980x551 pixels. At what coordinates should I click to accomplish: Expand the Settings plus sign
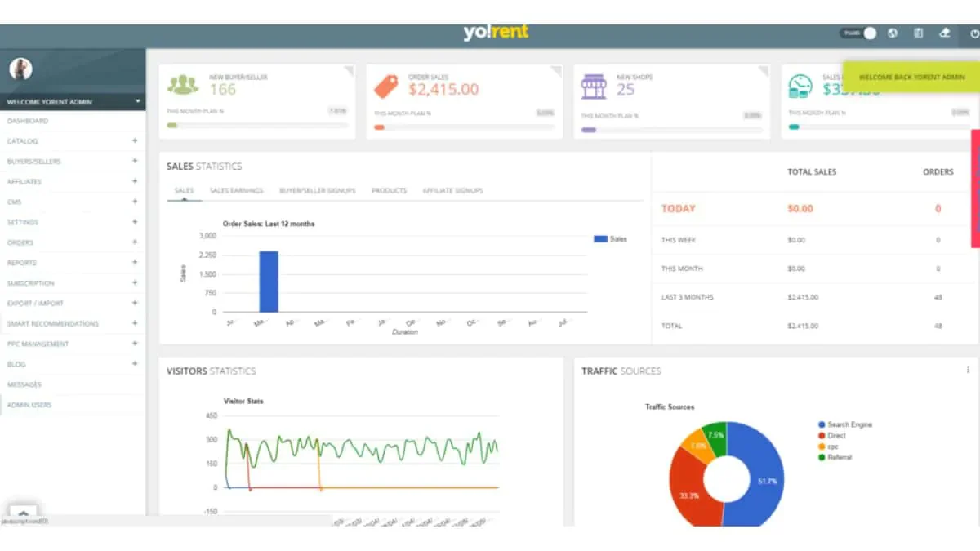click(135, 222)
